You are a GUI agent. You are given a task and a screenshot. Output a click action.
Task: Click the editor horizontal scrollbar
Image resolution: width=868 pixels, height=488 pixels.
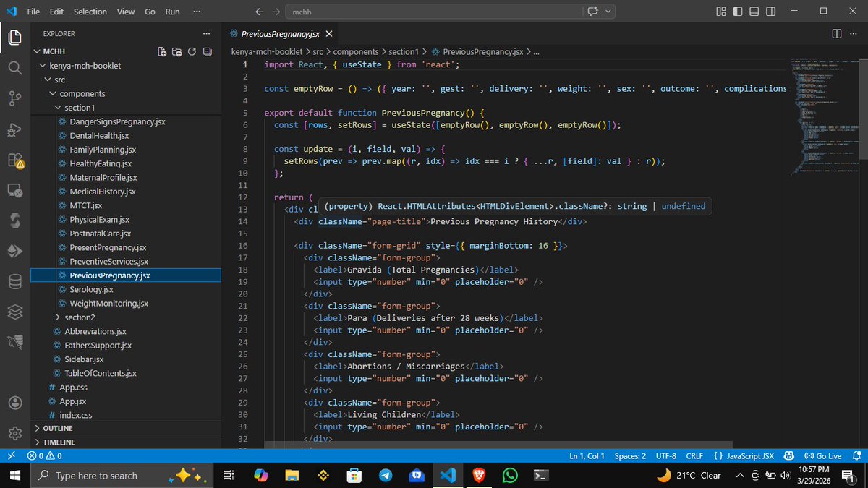click(x=498, y=445)
